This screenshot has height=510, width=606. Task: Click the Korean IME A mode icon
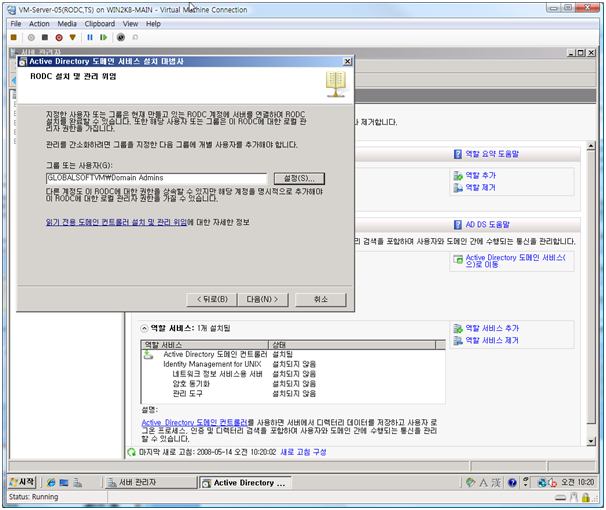[x=483, y=483]
